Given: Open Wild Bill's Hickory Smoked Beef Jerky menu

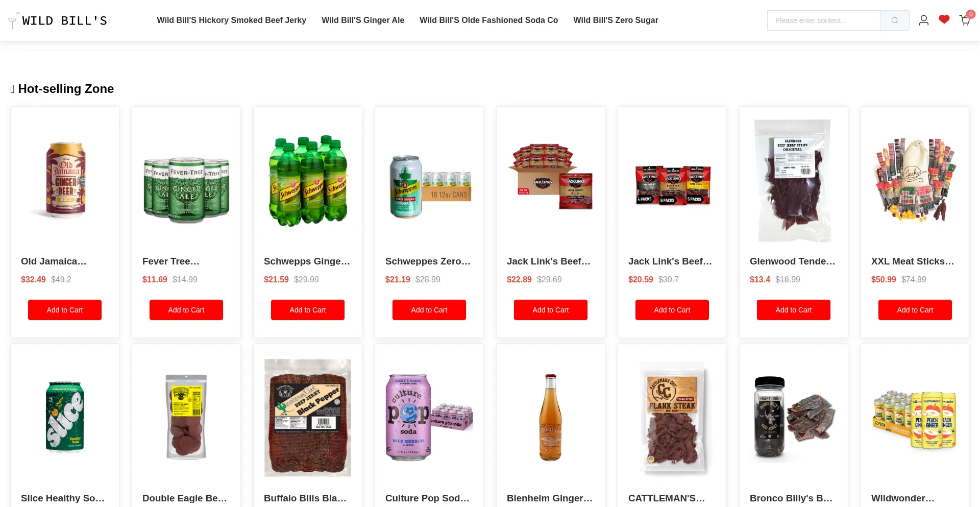Looking at the screenshot, I should tap(231, 20).
